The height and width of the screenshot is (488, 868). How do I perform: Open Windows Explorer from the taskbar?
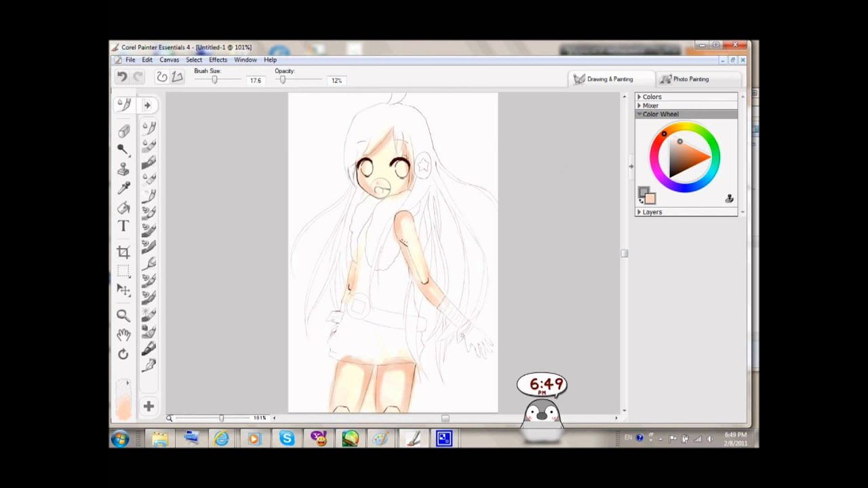pos(160,439)
